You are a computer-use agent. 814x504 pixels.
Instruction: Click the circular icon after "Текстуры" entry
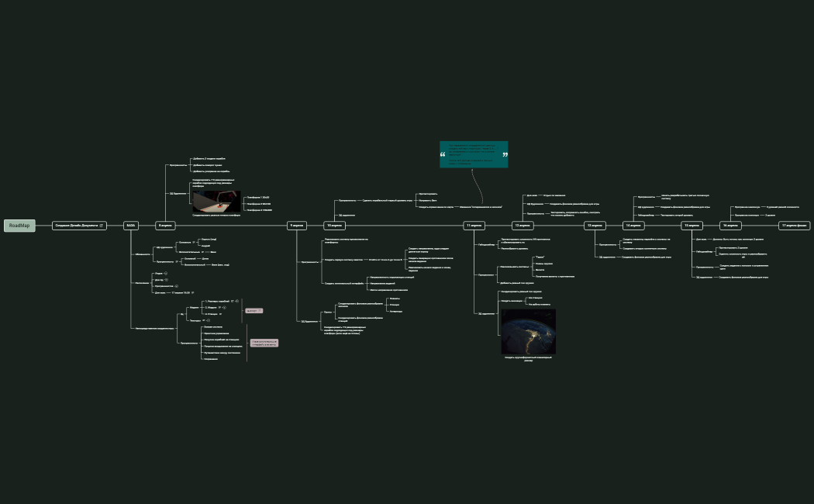pyautogui.click(x=209, y=319)
